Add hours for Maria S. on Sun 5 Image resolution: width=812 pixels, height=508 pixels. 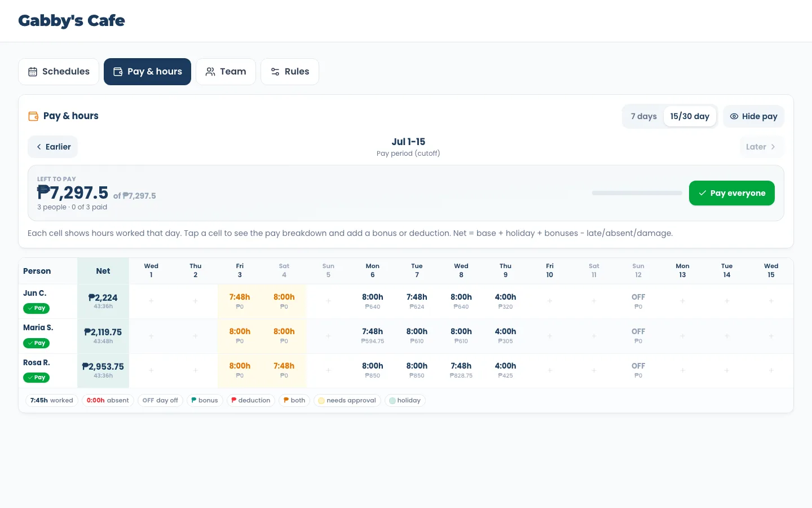coord(328,336)
